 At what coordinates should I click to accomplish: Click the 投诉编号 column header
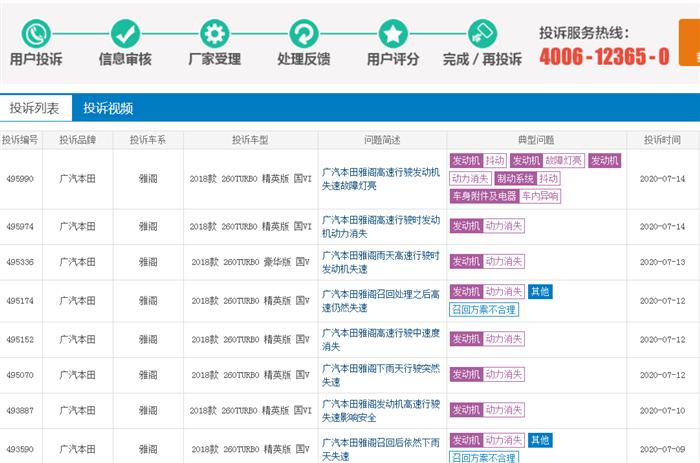(20, 140)
